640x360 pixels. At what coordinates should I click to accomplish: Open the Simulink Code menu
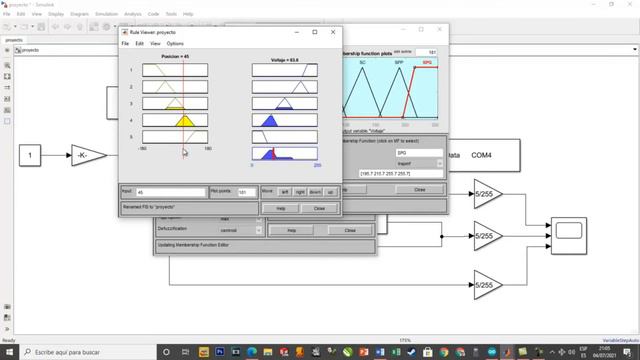(153, 14)
